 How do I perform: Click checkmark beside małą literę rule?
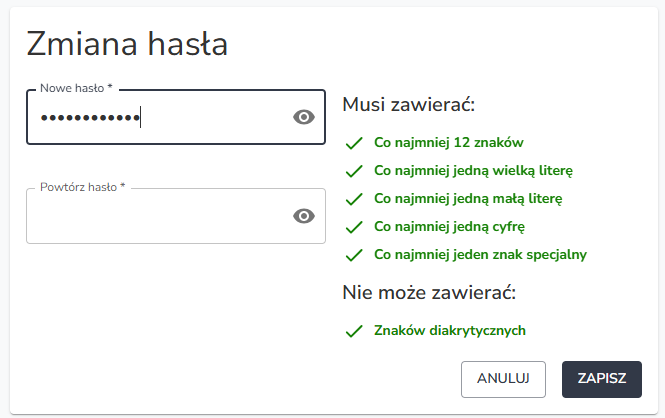(x=354, y=199)
